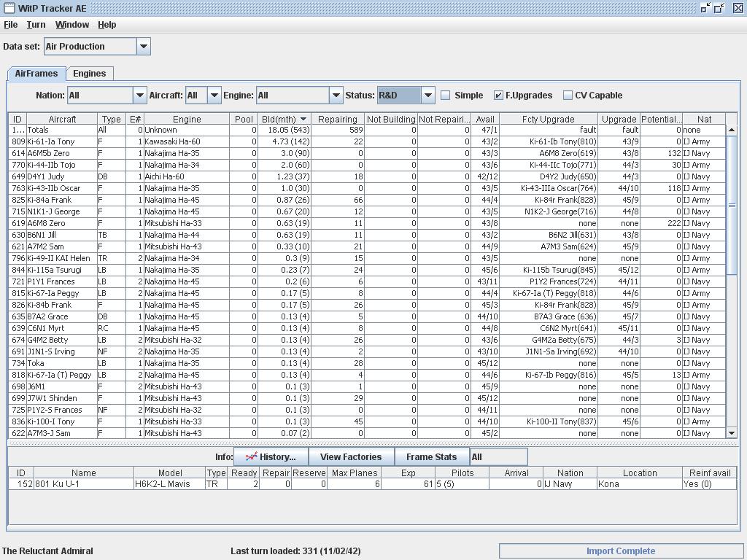This screenshot has height=560, width=747.
Task: Open the File menu
Action: coord(10,25)
